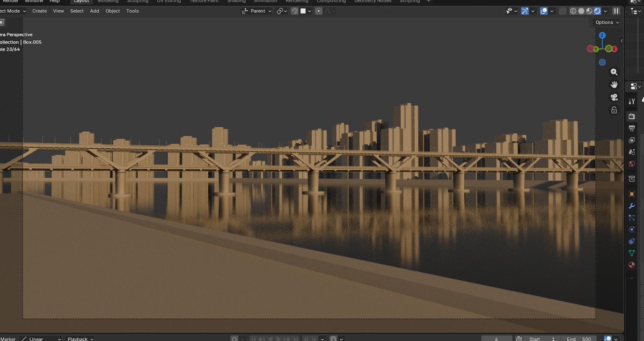
Task: Click the blue Z axis gizmo
Action: coord(602,35)
